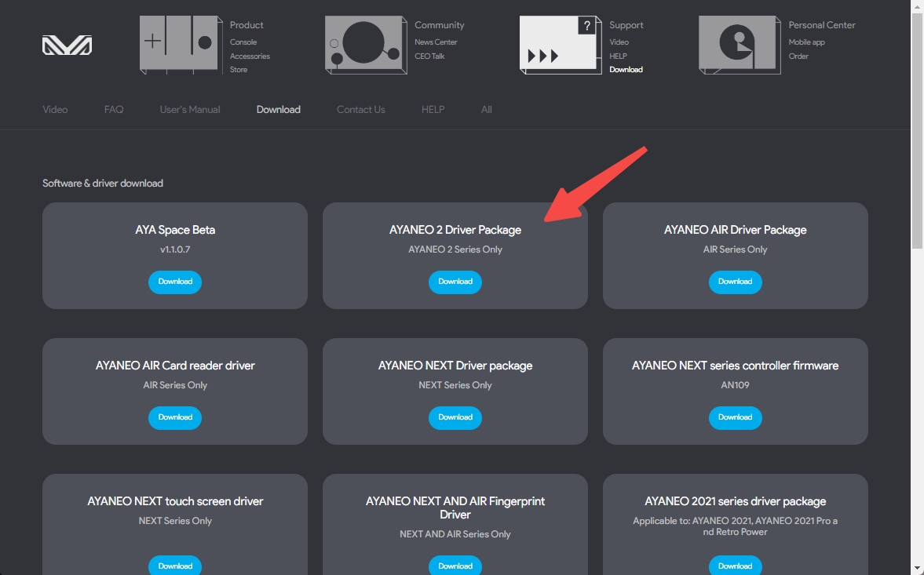The width and height of the screenshot is (924, 575).
Task: Click the v1.1.0.7 version text
Action: click(175, 249)
